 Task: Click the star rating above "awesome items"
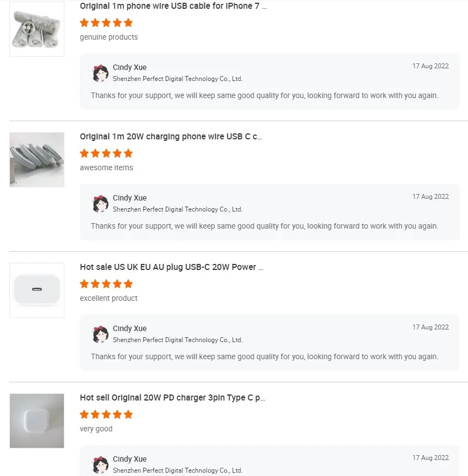pos(106,153)
